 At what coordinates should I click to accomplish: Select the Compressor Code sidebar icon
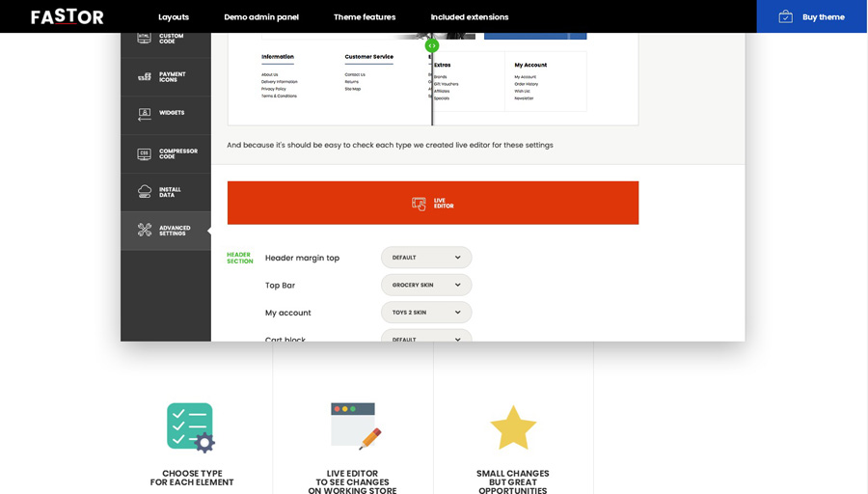(x=144, y=153)
